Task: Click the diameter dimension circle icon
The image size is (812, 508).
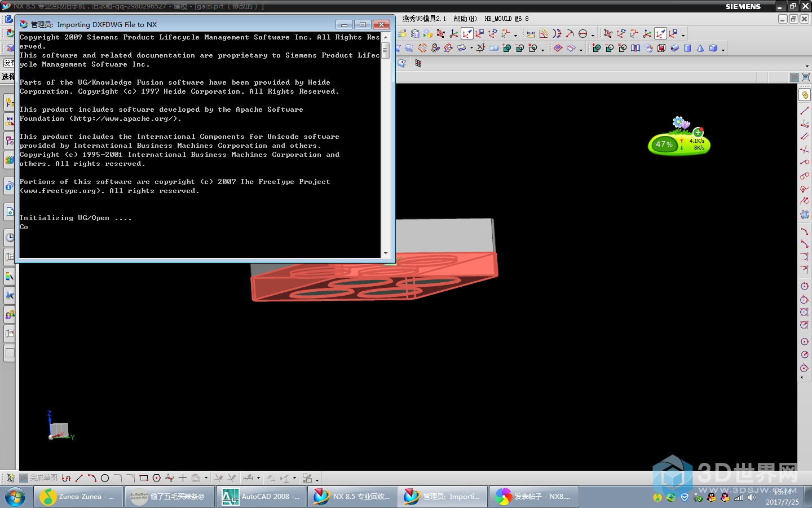Action: click(x=582, y=34)
